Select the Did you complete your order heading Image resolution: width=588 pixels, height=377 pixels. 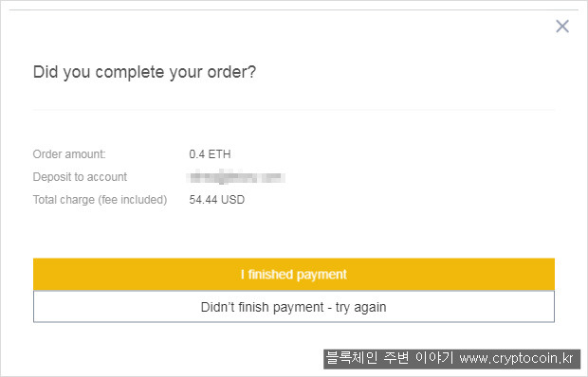tap(144, 72)
